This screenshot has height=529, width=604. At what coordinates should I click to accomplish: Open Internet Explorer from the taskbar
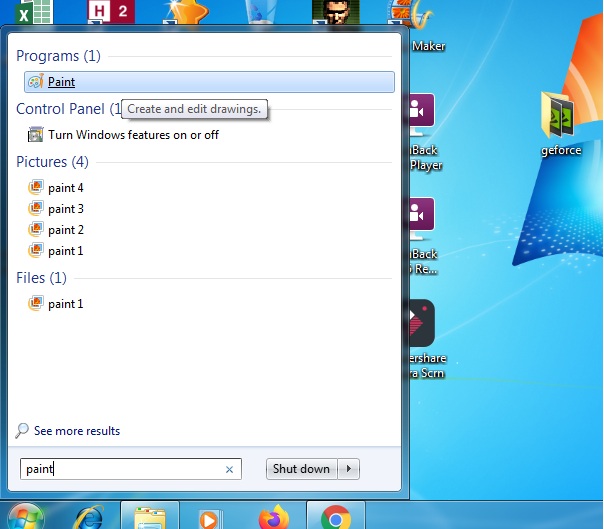pos(89,517)
